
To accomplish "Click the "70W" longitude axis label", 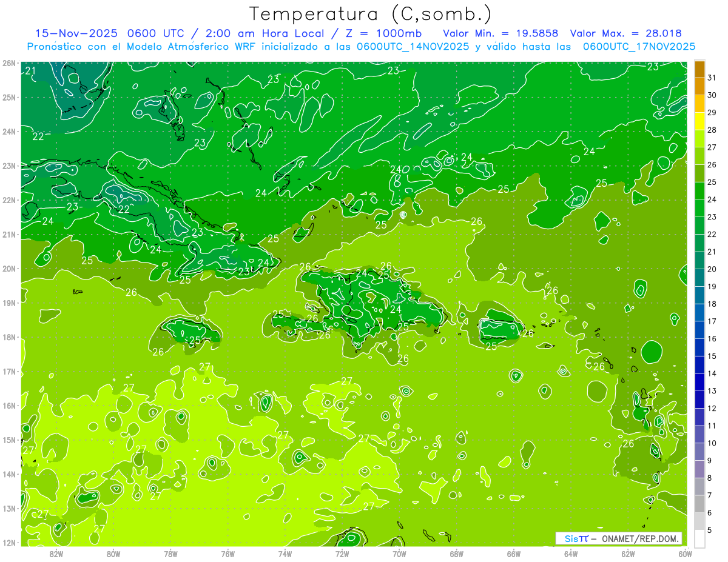I will 400,554.
